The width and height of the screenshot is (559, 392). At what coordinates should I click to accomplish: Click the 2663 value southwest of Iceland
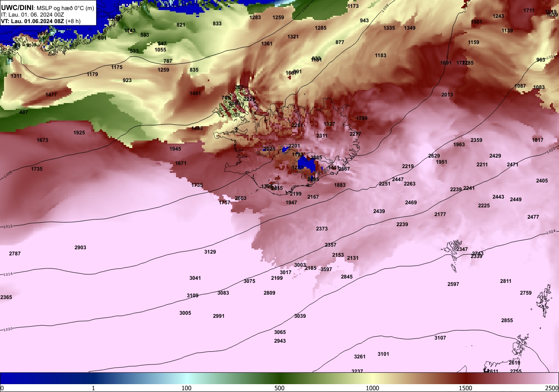click(241, 198)
